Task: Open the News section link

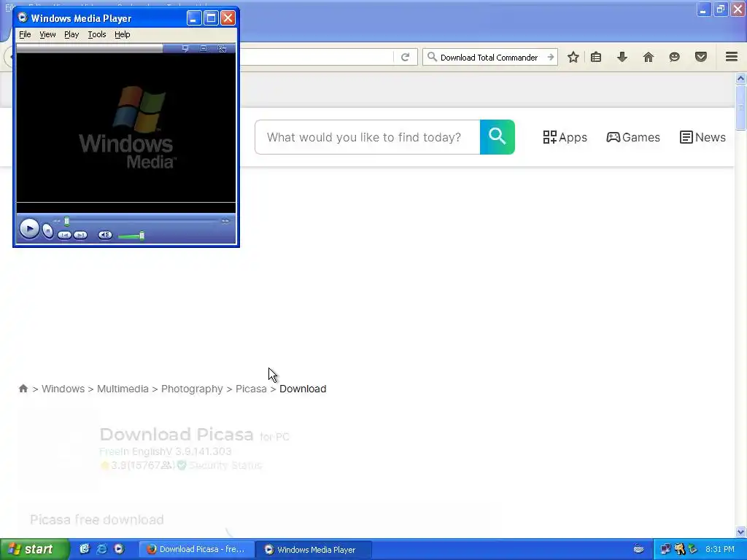Action: pyautogui.click(x=703, y=137)
